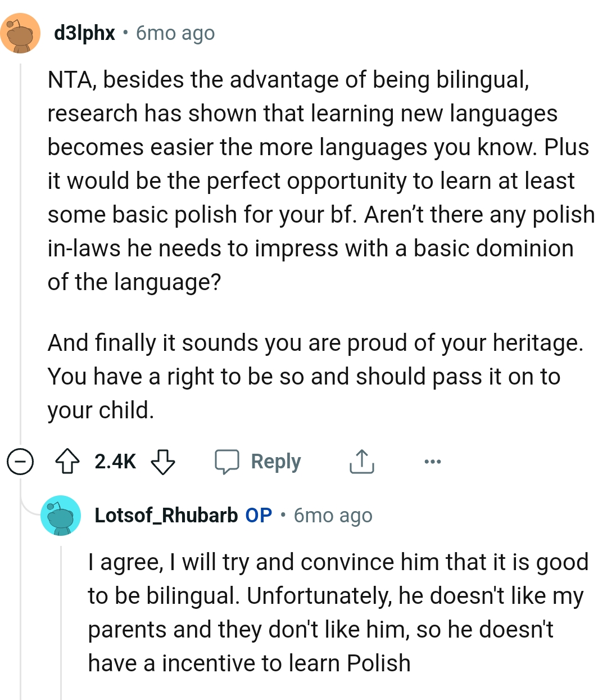
Task: Click the d3lphx comment's 6mo ago timestamp
Action: tap(175, 34)
